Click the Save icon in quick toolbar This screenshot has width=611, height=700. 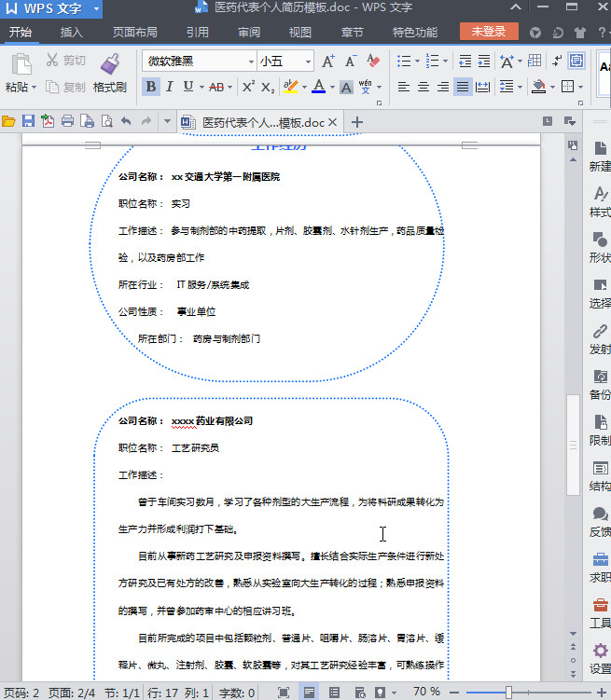pyautogui.click(x=28, y=121)
